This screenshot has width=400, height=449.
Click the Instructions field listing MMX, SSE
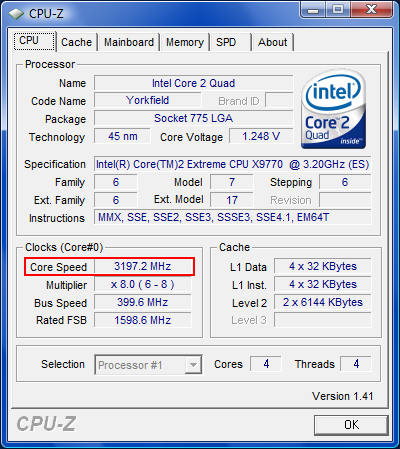coord(232,217)
